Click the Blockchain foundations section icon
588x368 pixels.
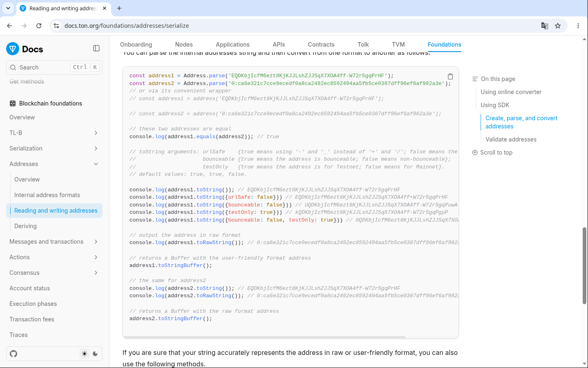13,103
